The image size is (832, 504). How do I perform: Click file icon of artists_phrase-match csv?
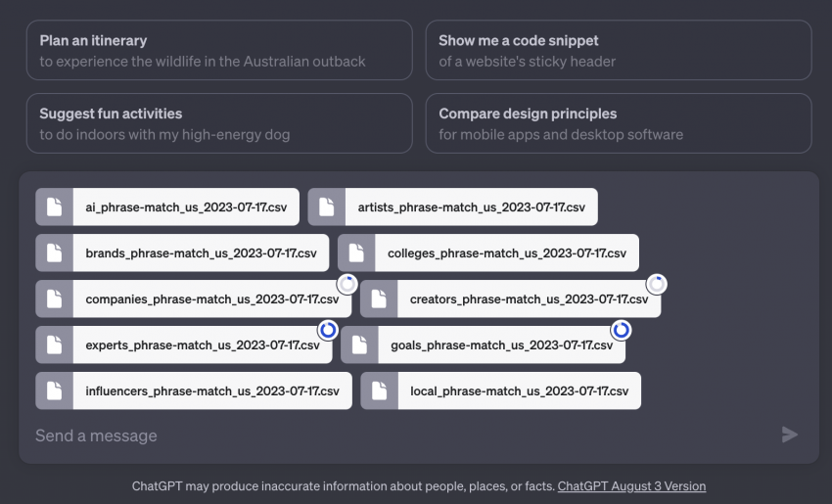pos(327,207)
